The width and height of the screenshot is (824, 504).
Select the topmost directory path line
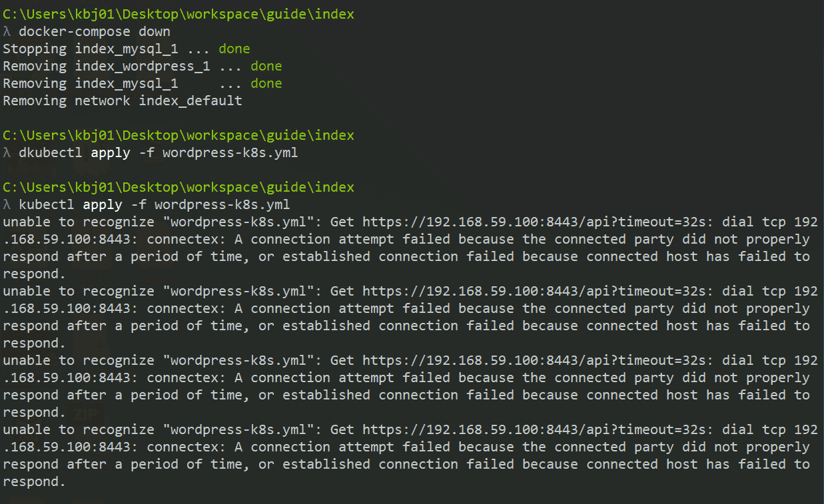pyautogui.click(x=179, y=14)
